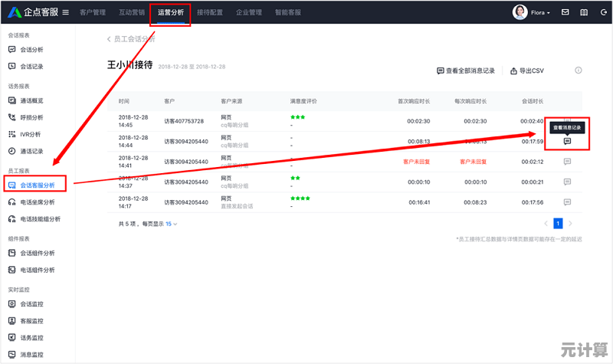Click the hamburger menu icon beside 企点客服
This screenshot has width=613, height=364.
coord(65,12)
